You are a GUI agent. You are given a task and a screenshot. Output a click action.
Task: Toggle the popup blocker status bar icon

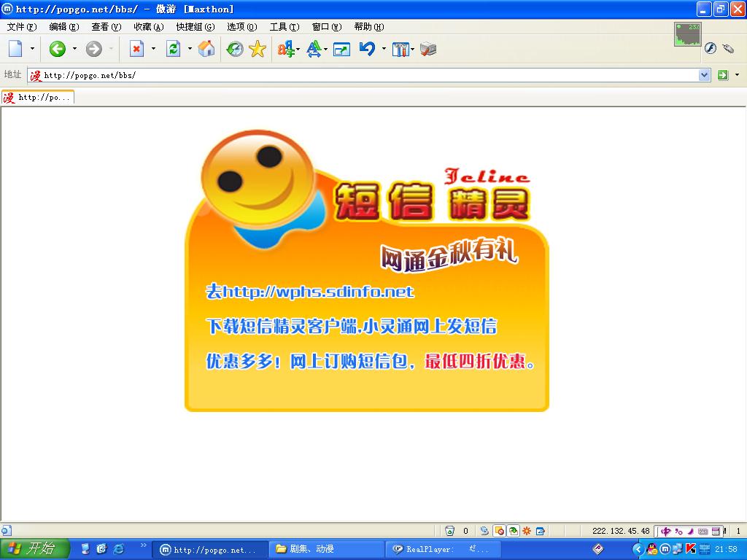[x=499, y=531]
